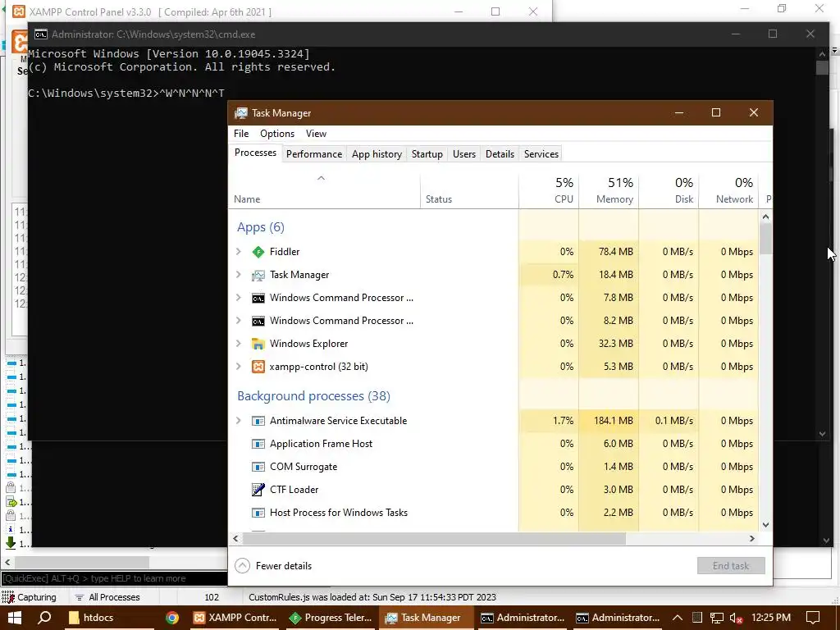840x630 pixels.
Task: Click the 8.2 MB Windows Command Processor icon
Action: tap(258, 321)
